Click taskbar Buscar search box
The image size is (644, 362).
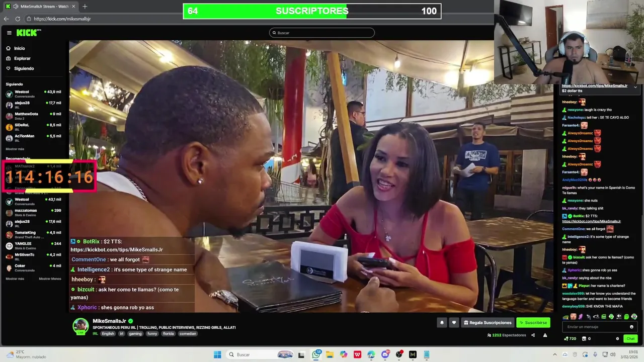(259, 354)
